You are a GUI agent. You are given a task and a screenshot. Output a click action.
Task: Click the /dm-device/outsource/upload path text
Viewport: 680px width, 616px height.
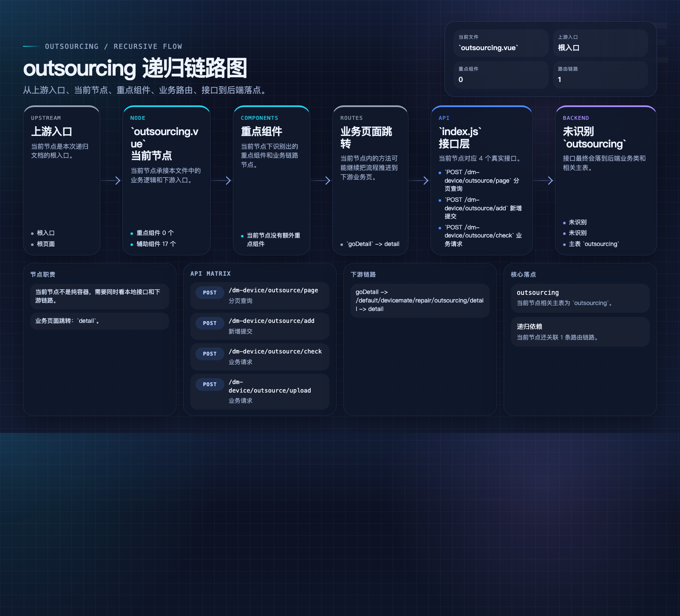270,386
